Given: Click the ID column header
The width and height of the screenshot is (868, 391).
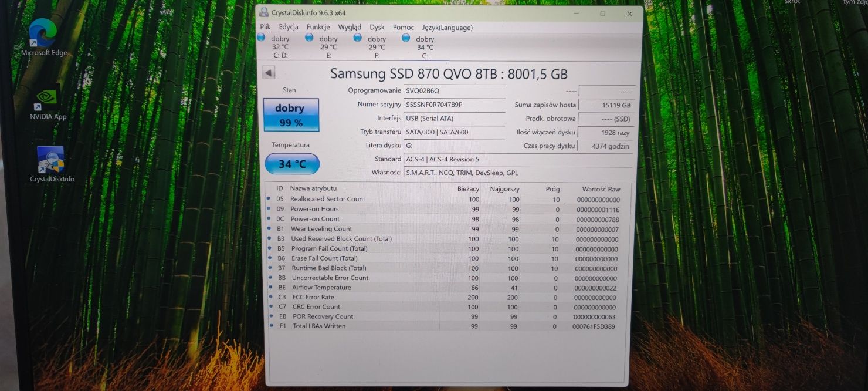Looking at the screenshot, I should pyautogui.click(x=280, y=188).
